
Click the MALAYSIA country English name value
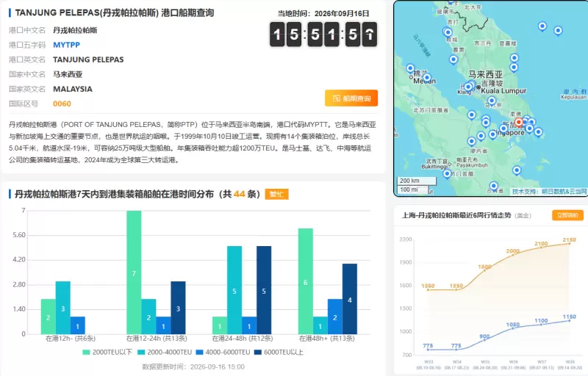click(x=72, y=89)
